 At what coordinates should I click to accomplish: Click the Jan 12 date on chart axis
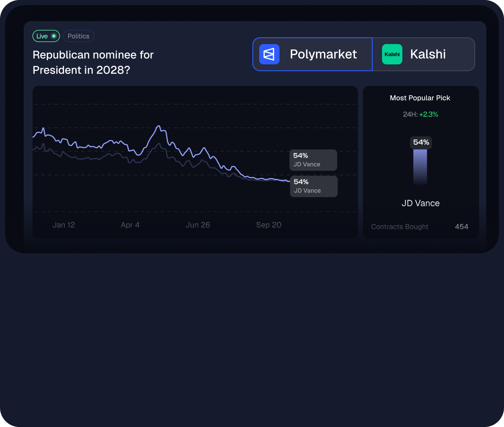tap(64, 225)
